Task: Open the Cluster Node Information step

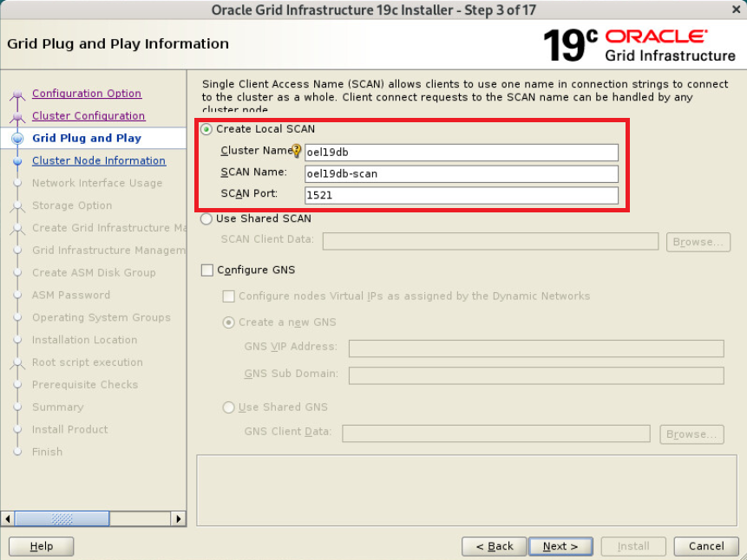Action: tap(99, 160)
